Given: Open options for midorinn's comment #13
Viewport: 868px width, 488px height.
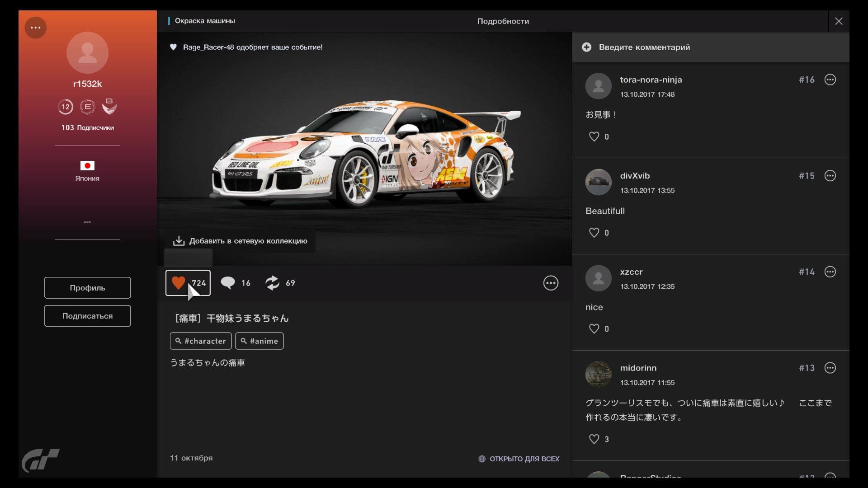Looking at the screenshot, I should click(x=830, y=368).
